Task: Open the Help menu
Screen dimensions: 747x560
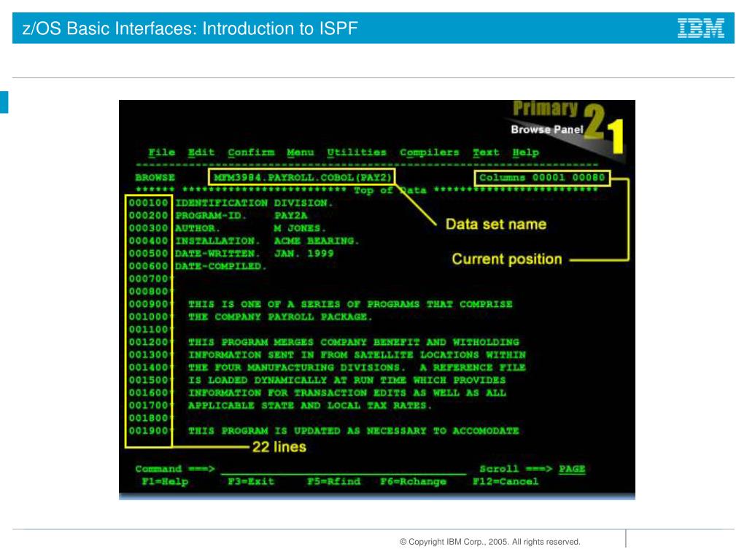Action: 525,152
